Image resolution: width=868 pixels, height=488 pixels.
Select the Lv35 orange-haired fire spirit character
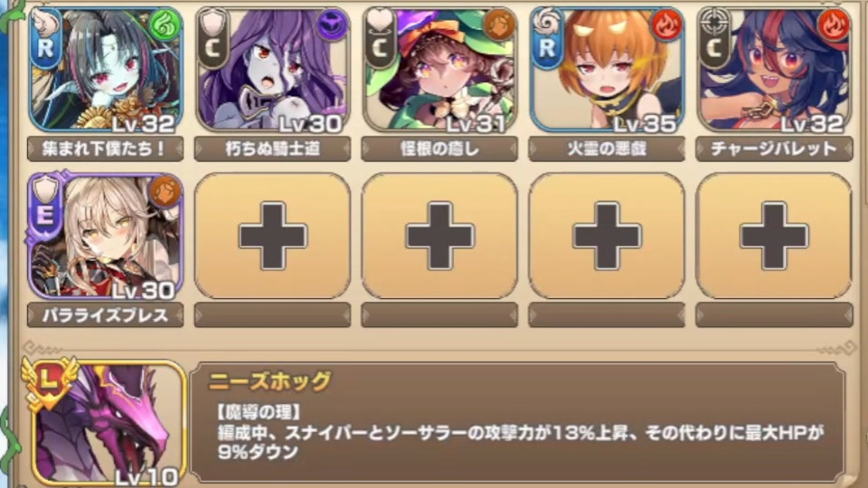coord(607,70)
